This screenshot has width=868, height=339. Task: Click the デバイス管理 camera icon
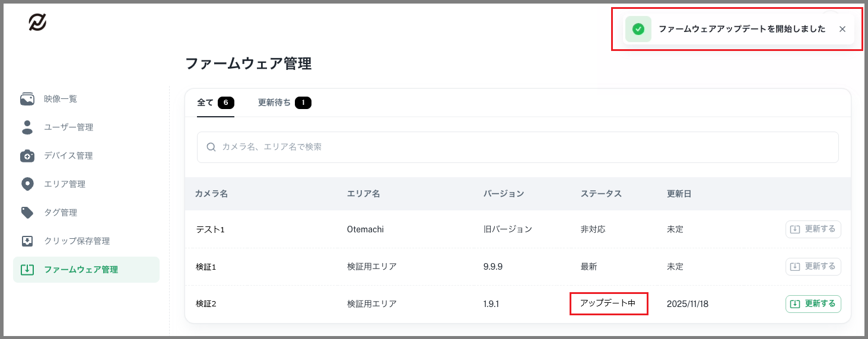pos(27,156)
